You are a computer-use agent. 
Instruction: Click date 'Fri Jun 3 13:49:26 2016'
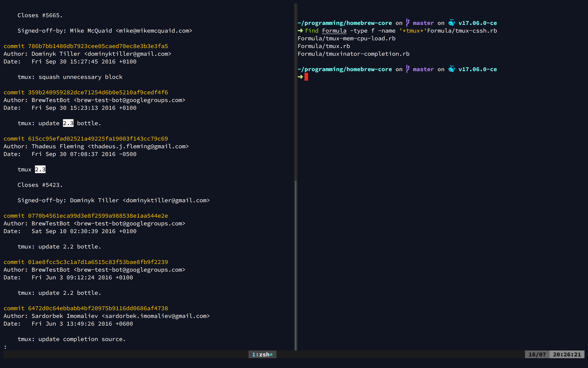click(72, 324)
